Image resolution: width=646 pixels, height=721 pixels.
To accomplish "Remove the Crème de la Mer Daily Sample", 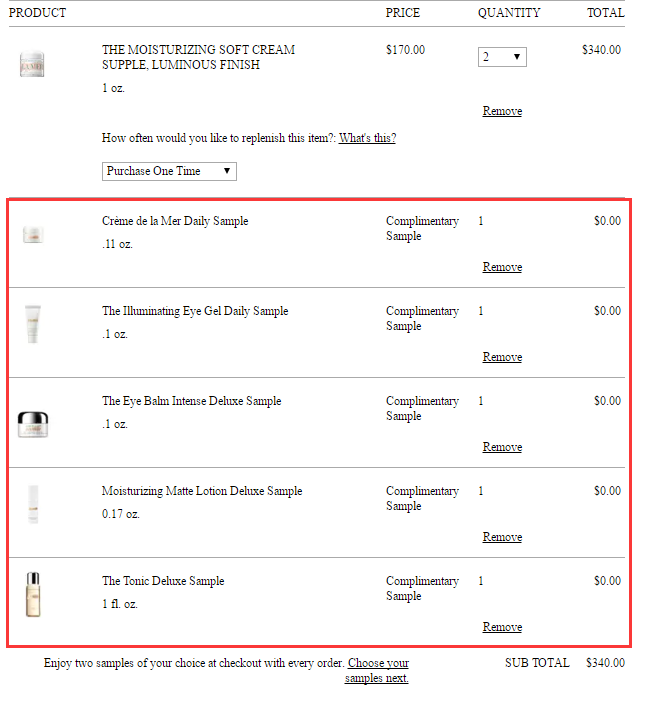I will tap(502, 267).
